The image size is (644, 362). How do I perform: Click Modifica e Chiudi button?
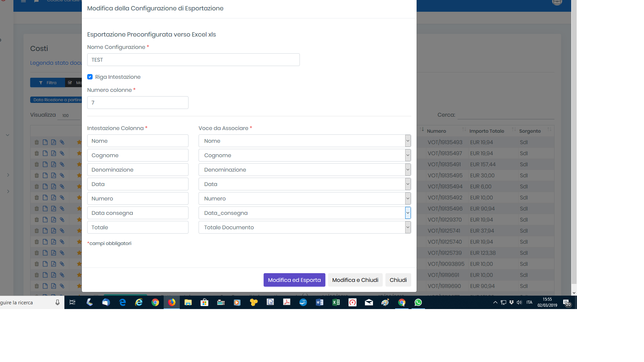[x=355, y=280]
